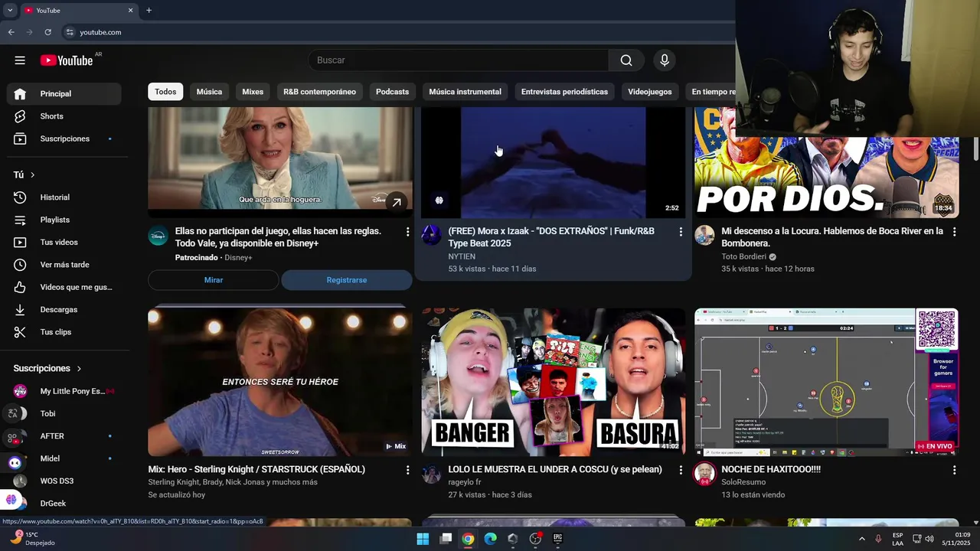Open Playlists in sidebar
The height and width of the screenshot is (551, 980).
64,220
